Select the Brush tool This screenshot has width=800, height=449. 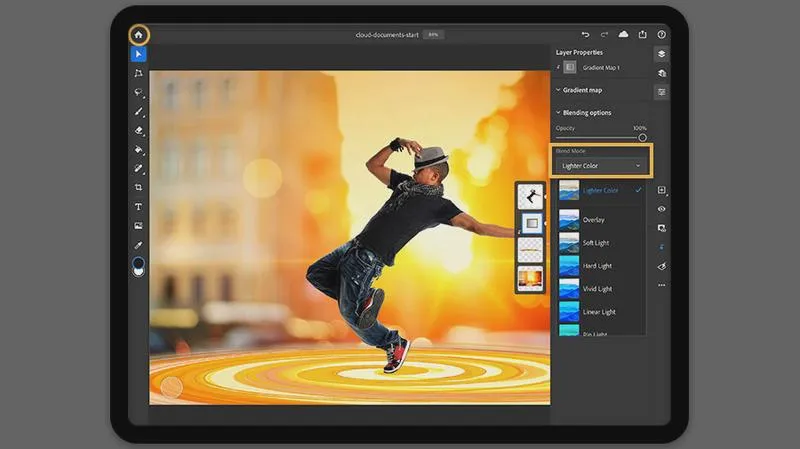pos(138,111)
